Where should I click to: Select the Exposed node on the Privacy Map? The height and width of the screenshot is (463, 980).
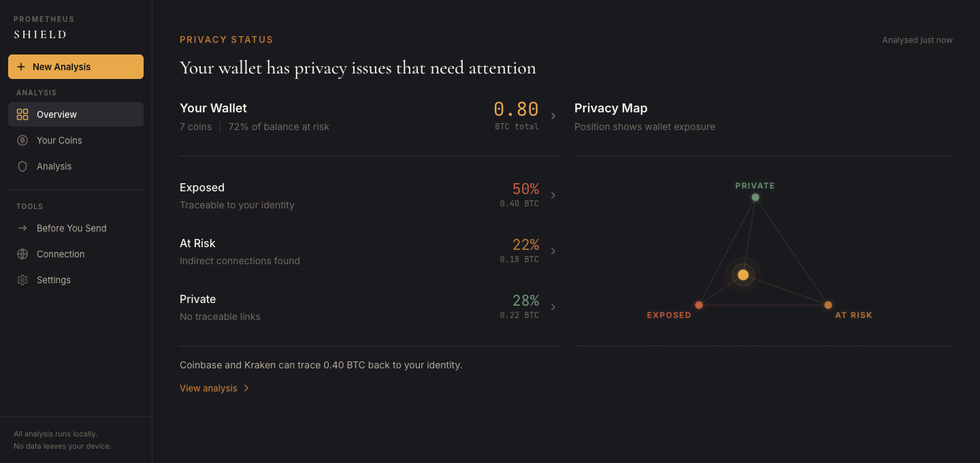click(699, 305)
